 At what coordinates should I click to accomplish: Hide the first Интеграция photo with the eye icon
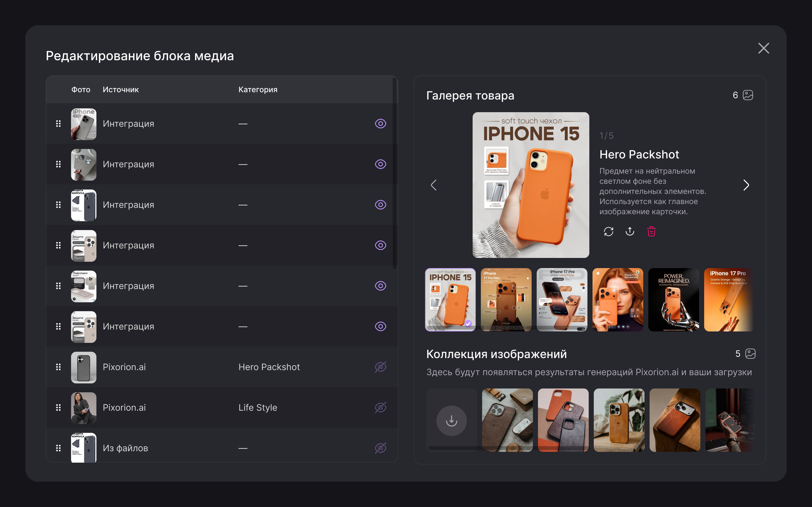click(x=380, y=124)
